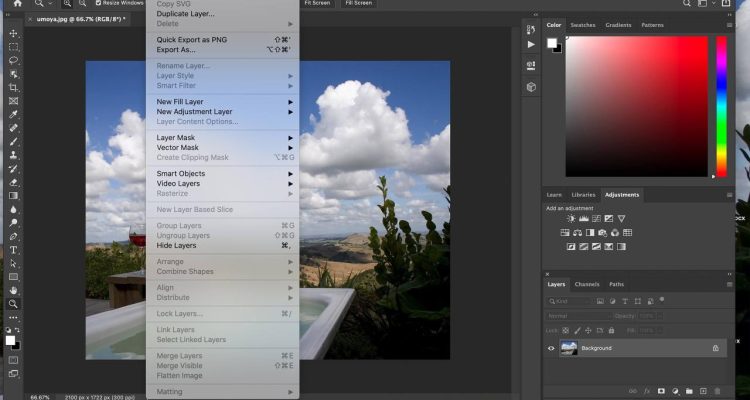Toggle Lock image pixels brush icon
Image resolution: width=750 pixels, height=400 pixels.
coord(577,330)
